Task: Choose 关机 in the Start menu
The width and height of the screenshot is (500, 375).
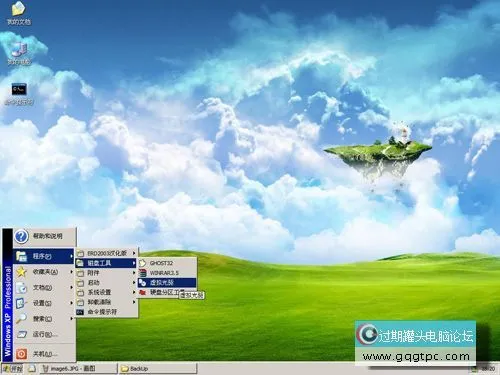Action: tap(44, 354)
